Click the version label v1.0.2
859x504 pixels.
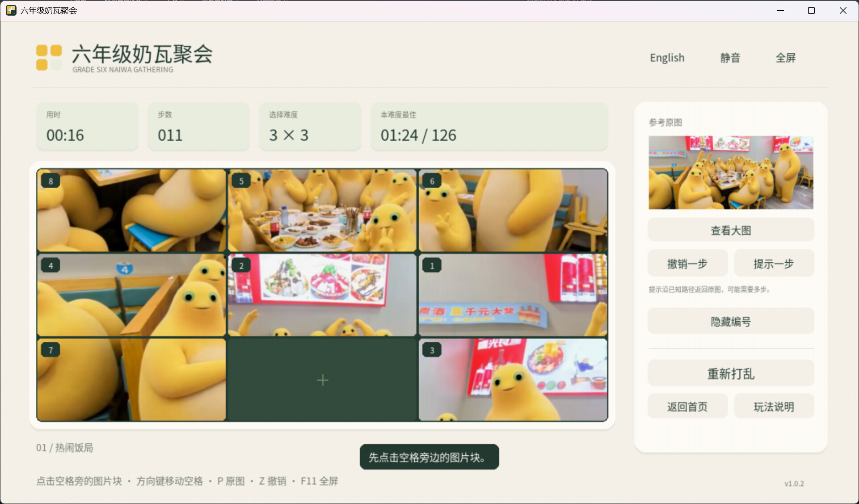click(794, 483)
